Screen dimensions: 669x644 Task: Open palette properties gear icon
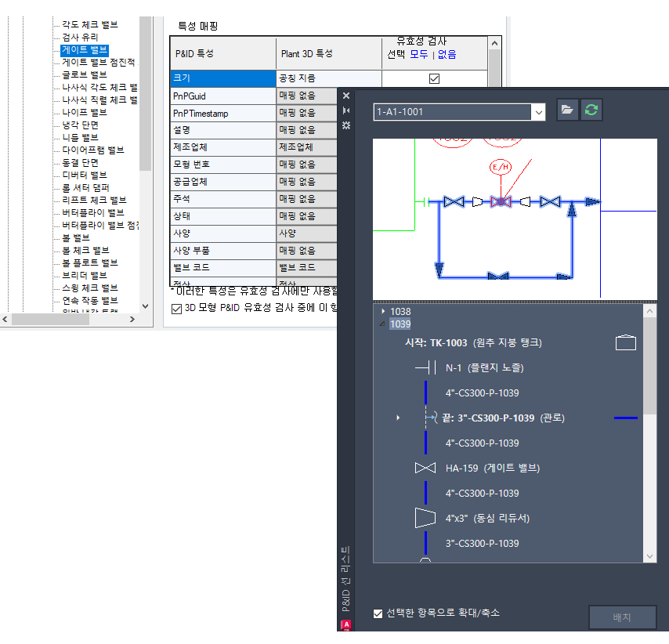(346, 125)
